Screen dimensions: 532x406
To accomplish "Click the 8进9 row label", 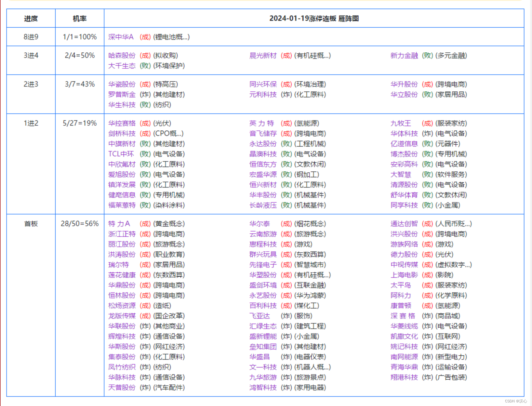I will tap(31, 37).
